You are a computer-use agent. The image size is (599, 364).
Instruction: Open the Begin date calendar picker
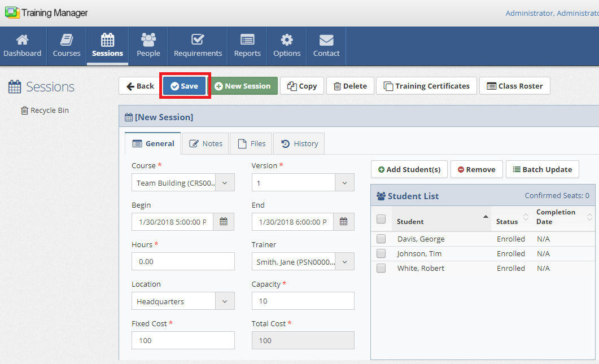click(x=224, y=221)
